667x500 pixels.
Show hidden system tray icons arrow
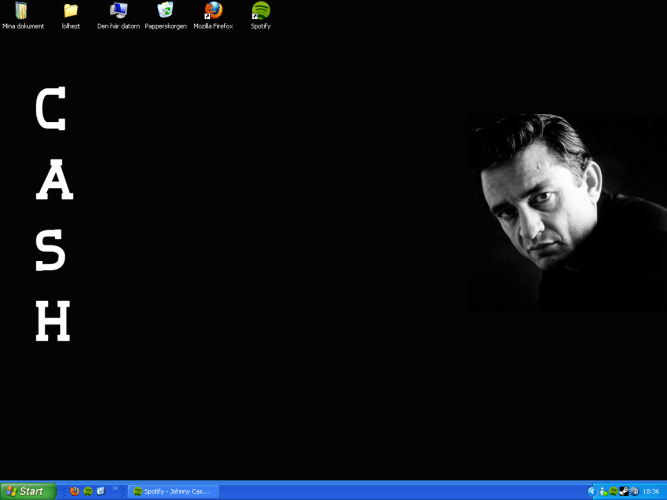[x=592, y=491]
